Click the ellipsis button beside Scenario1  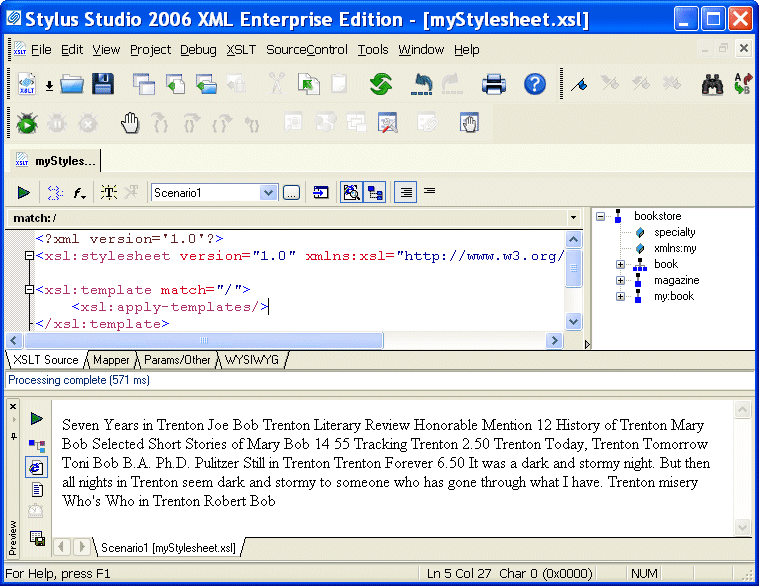click(291, 192)
